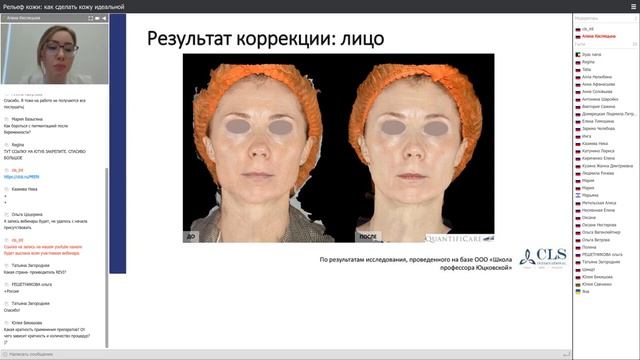
Task: Select guest Regina in participants list
Action: click(x=588, y=62)
